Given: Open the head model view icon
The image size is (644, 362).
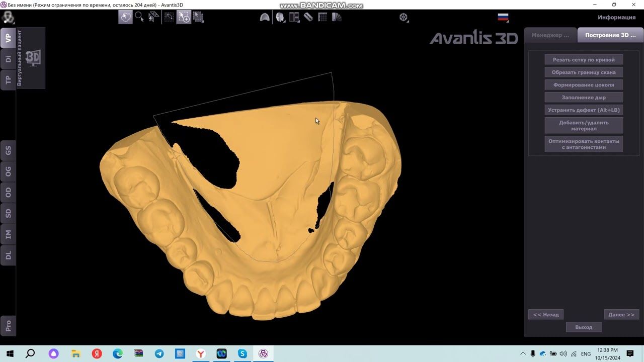Looking at the screenshot, I should (280, 17).
